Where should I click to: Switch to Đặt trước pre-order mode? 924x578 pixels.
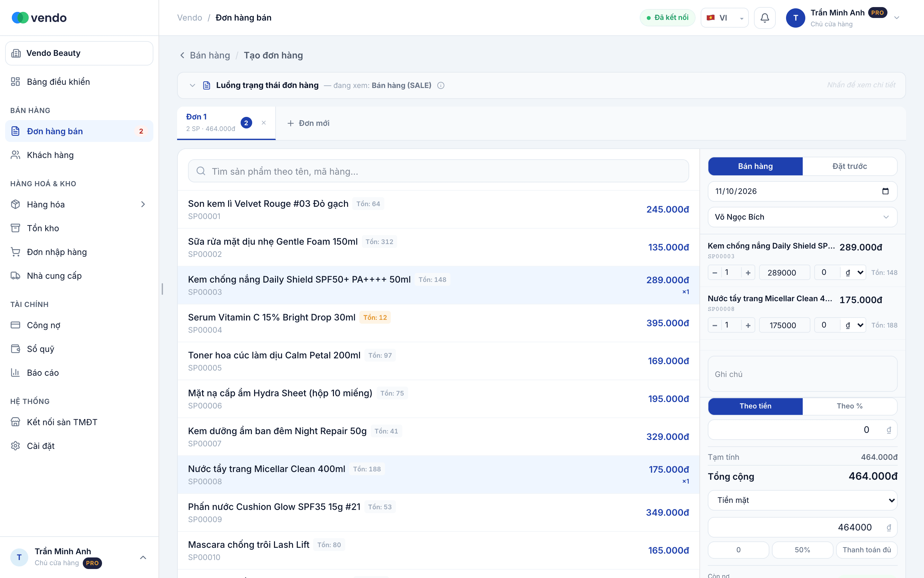[x=850, y=166]
